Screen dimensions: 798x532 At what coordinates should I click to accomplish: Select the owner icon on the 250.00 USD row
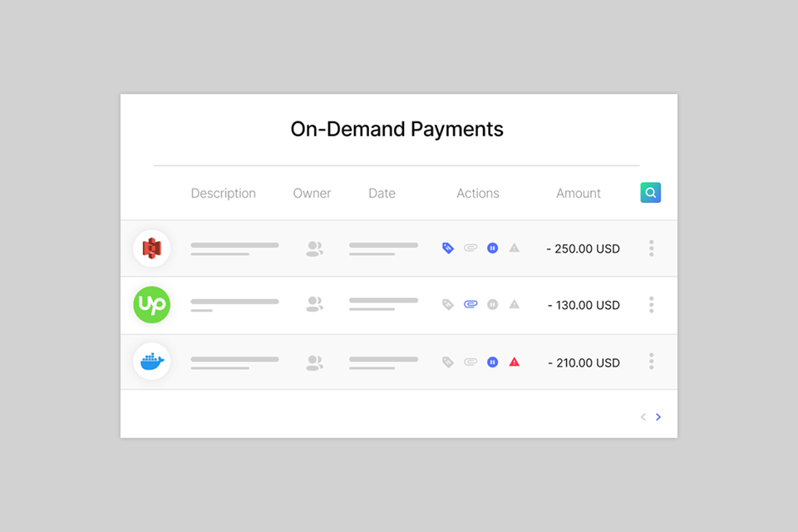pyautogui.click(x=314, y=249)
